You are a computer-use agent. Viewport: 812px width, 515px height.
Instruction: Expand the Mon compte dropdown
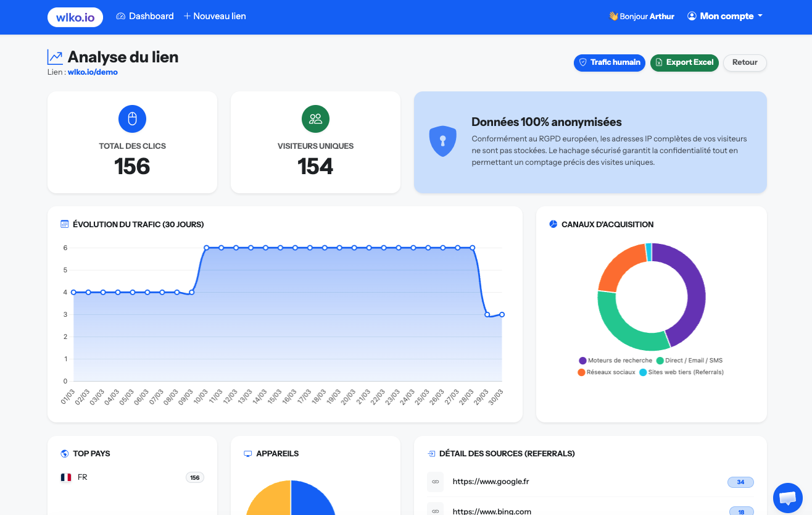(725, 16)
